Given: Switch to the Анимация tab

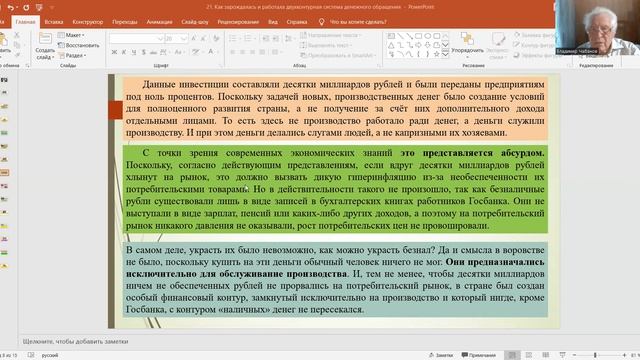Looking at the screenshot, I should (x=159, y=22).
